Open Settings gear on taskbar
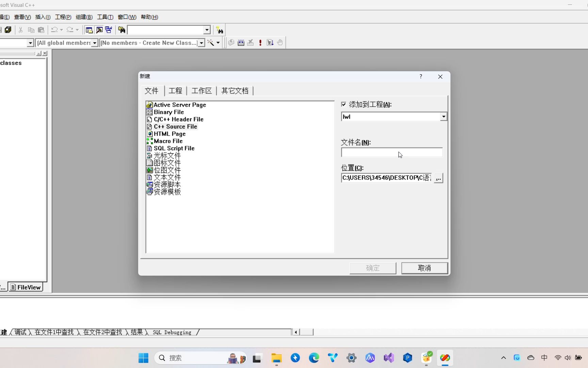588x368 pixels. 352,358
